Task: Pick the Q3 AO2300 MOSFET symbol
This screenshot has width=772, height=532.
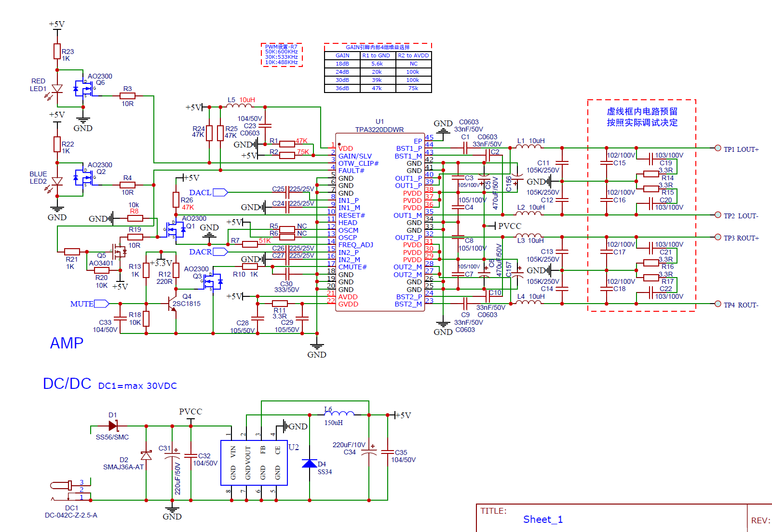Action: click(x=212, y=281)
